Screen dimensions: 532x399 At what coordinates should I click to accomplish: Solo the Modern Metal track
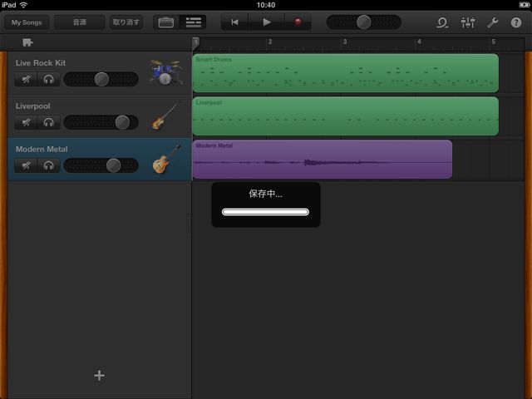click(48, 165)
